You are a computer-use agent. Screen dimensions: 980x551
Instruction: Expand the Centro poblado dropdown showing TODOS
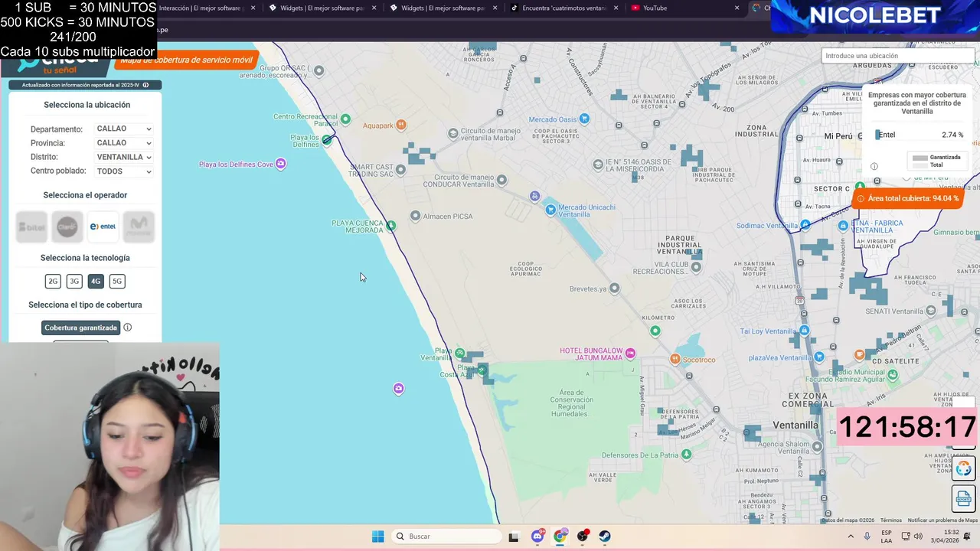pos(123,171)
